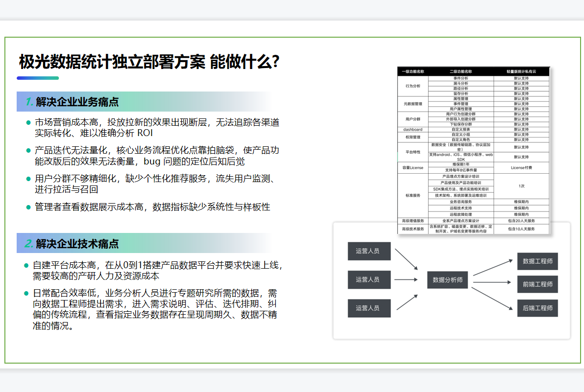The height and width of the screenshot is (392, 584).
Task: Click the 前端工程师 box in the diagram
Action: pyautogui.click(x=537, y=284)
